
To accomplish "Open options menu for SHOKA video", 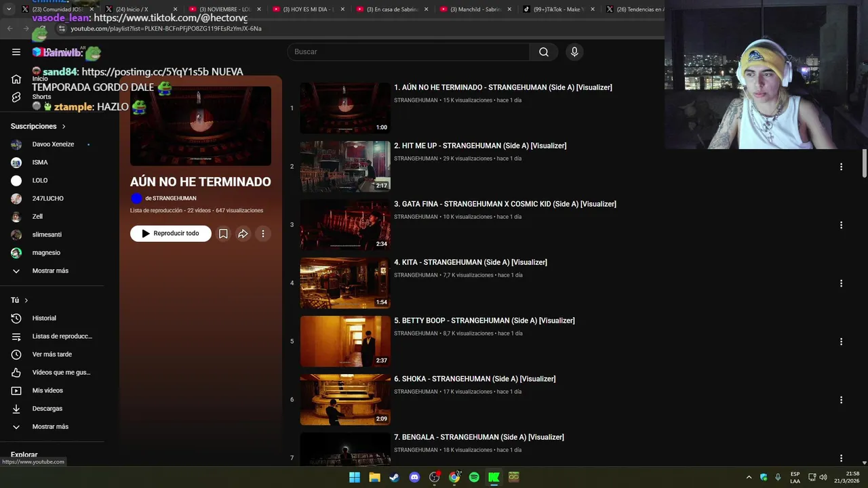I will (x=841, y=400).
